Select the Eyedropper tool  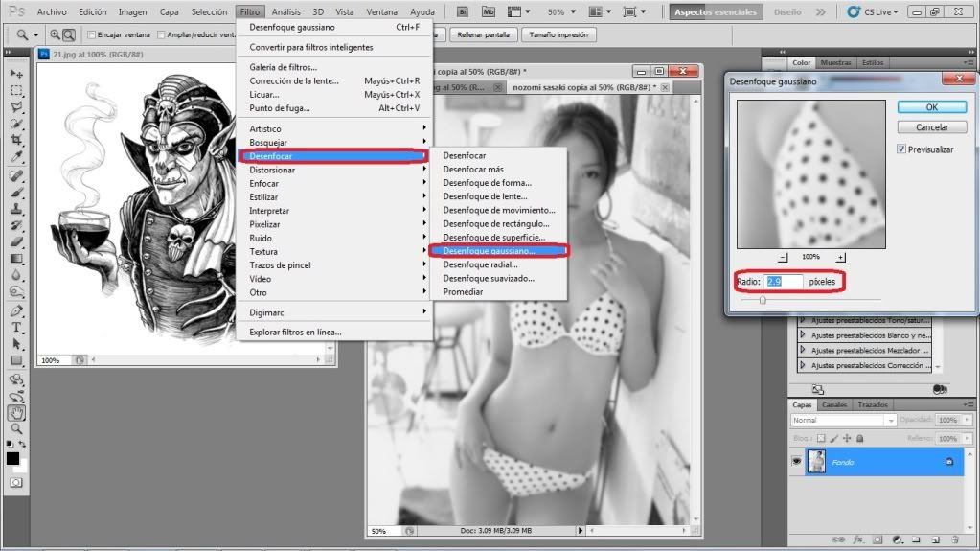click(16, 157)
